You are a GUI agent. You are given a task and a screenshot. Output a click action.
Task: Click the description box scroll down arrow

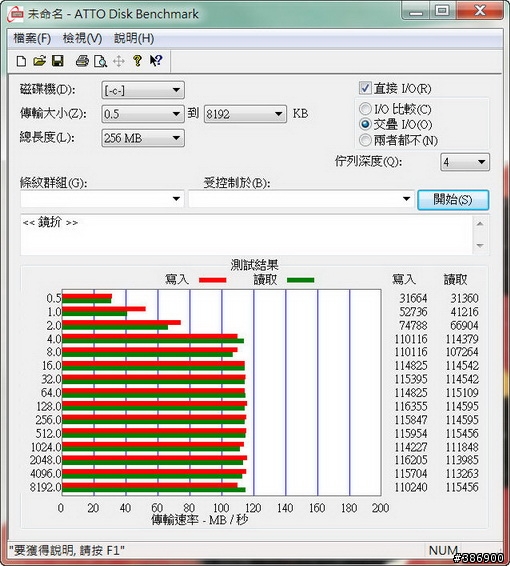pos(480,245)
